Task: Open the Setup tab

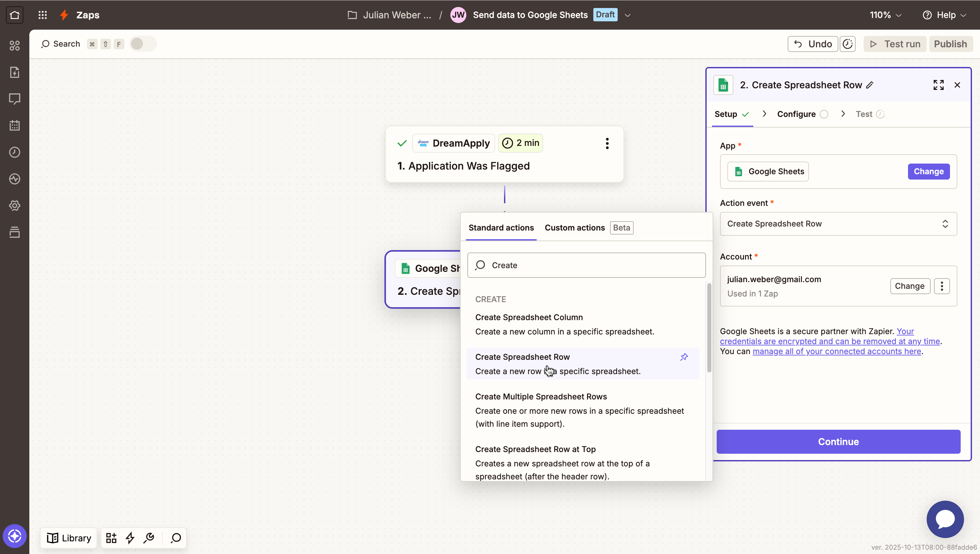Action: point(732,114)
